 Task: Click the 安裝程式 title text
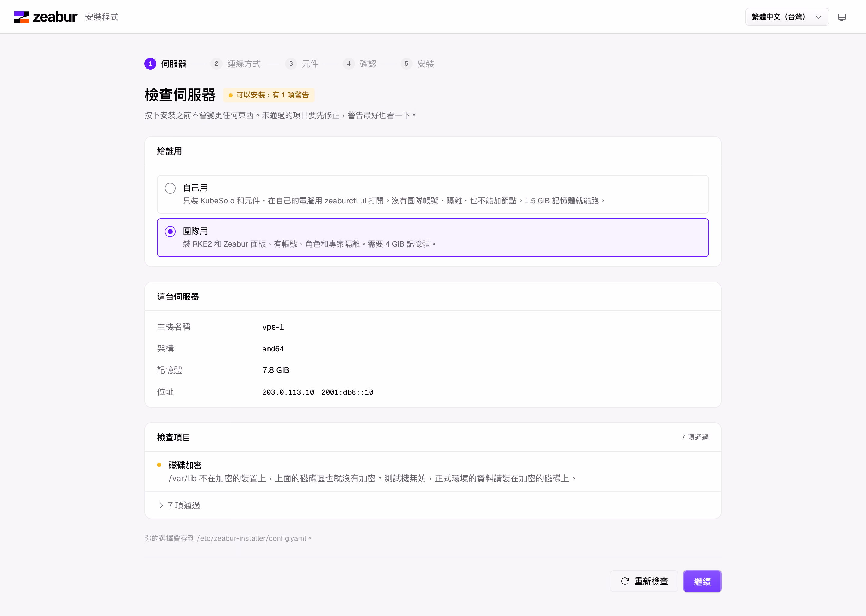pos(102,17)
